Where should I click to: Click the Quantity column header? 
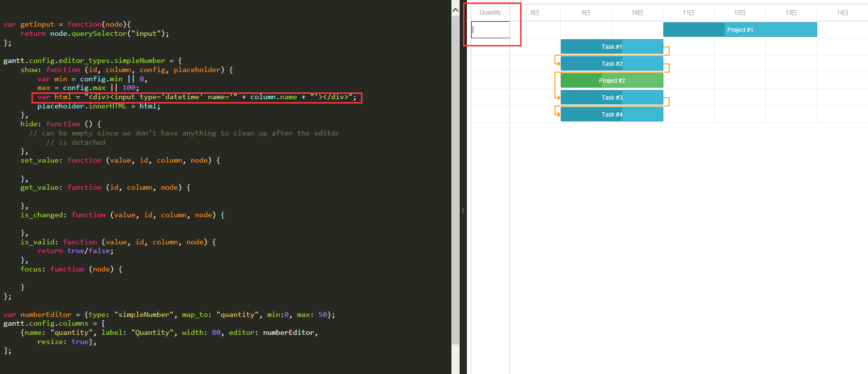(x=490, y=13)
